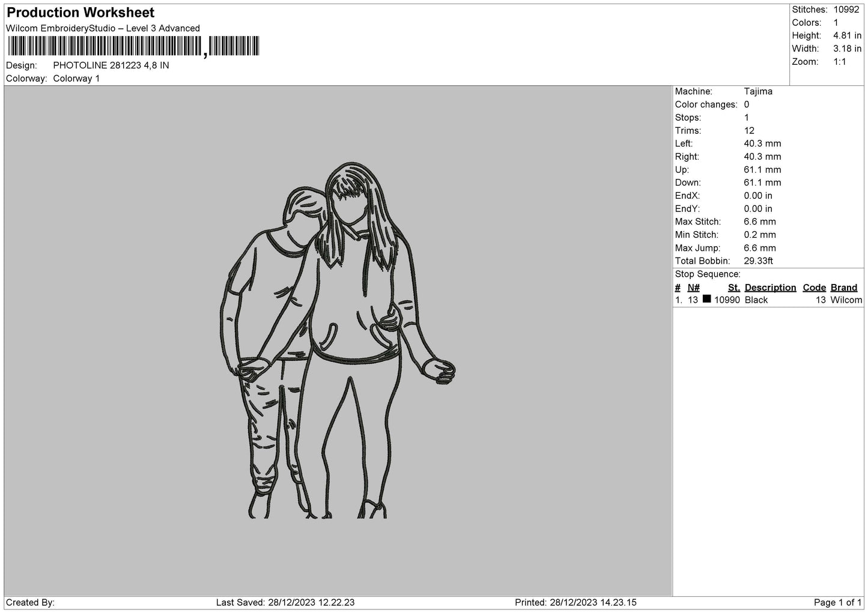This screenshot has width=868, height=613.
Task: Click the Height value 4.81 in
Action: click(847, 36)
